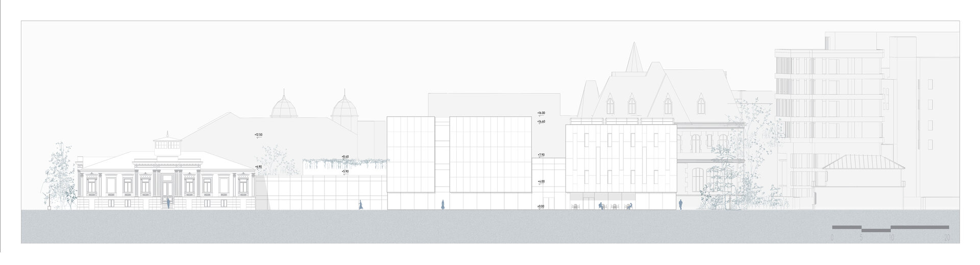Select the standing figure right of café terrace
Image resolution: width=980 pixels, height=265 pixels.
pyautogui.click(x=680, y=204)
